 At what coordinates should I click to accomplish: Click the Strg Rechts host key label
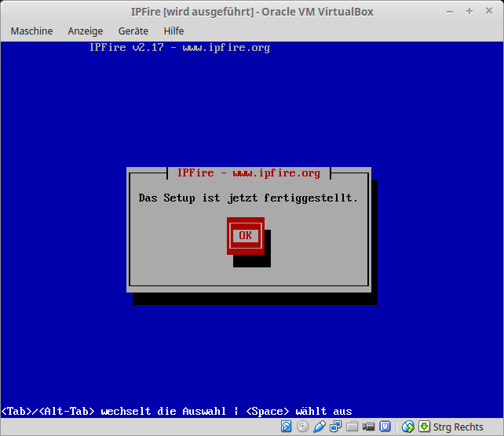(x=458, y=427)
